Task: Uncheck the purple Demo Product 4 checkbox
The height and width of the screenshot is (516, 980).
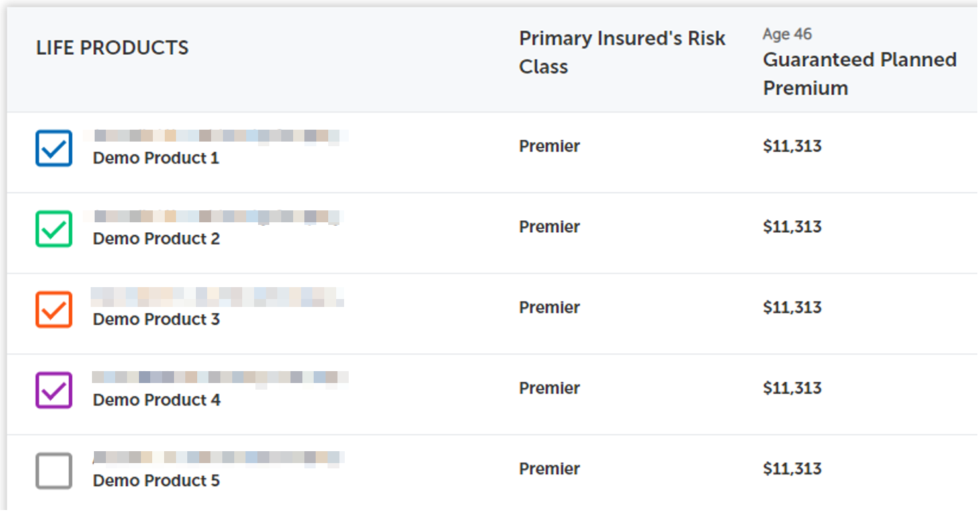Action: [x=54, y=390]
